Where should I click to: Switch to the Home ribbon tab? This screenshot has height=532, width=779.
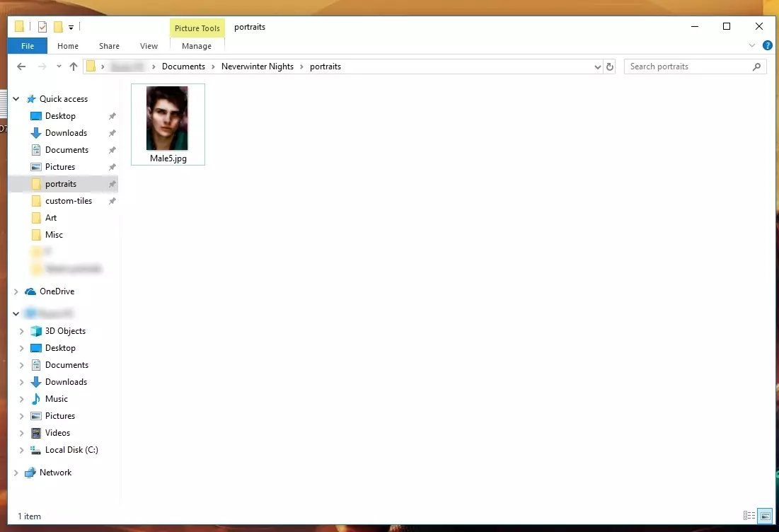67,46
